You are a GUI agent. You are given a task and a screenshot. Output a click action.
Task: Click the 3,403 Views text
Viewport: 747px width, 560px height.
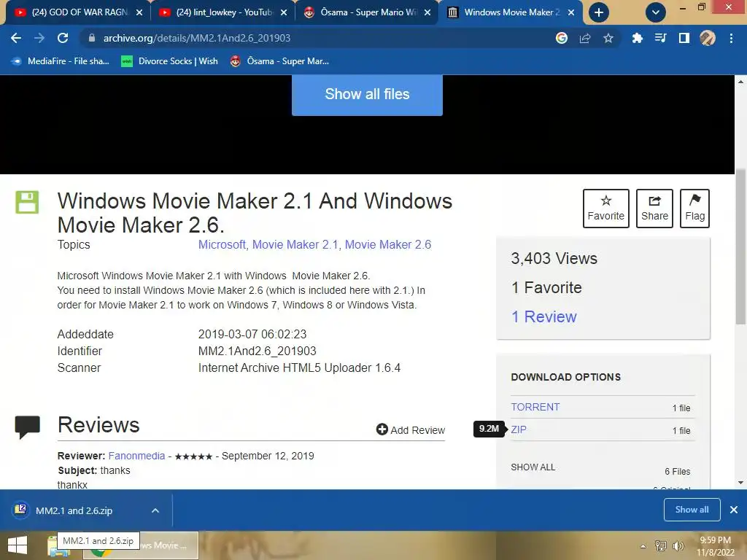[554, 259]
